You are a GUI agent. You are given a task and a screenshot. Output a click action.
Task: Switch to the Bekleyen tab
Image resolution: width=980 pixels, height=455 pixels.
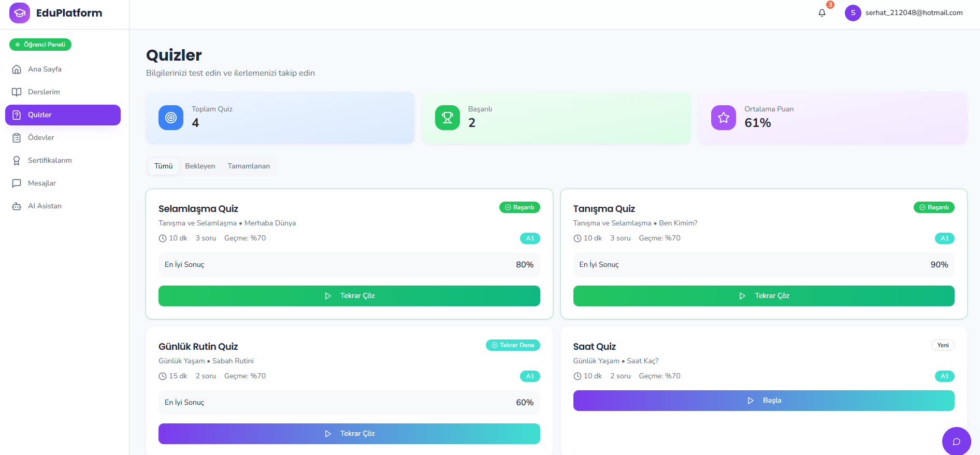pos(200,166)
